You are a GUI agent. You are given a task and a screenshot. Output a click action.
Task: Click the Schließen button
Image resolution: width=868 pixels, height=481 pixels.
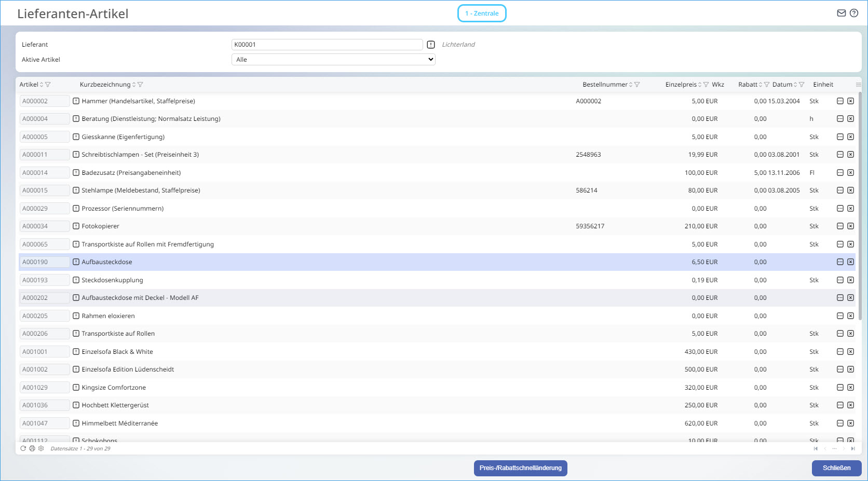pos(836,468)
